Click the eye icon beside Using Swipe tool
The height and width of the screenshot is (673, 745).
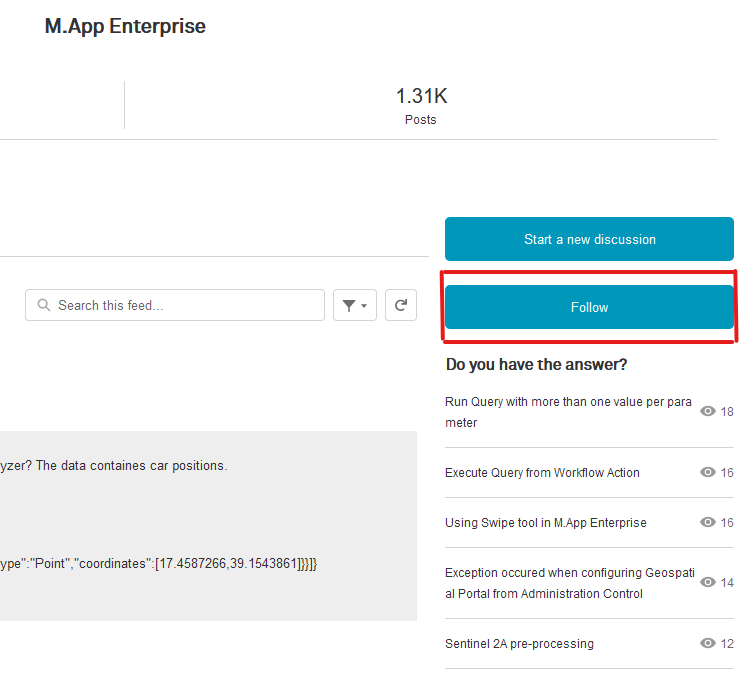[x=708, y=522]
